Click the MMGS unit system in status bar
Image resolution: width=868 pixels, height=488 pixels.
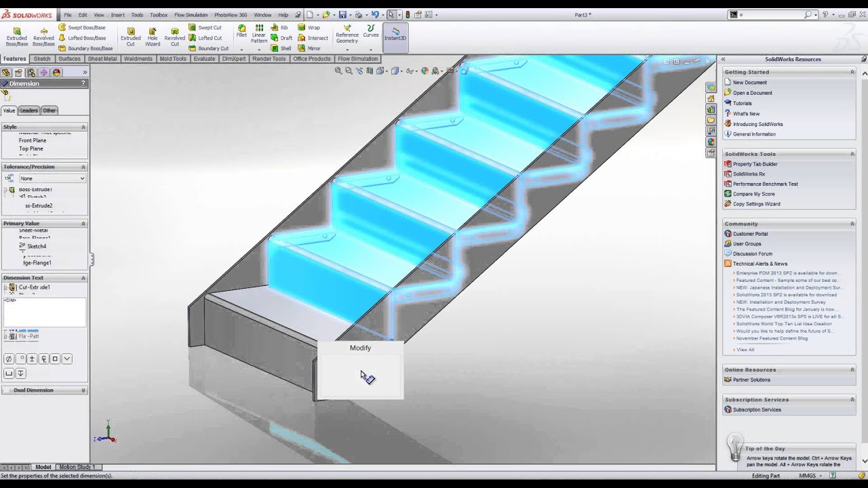(x=807, y=476)
